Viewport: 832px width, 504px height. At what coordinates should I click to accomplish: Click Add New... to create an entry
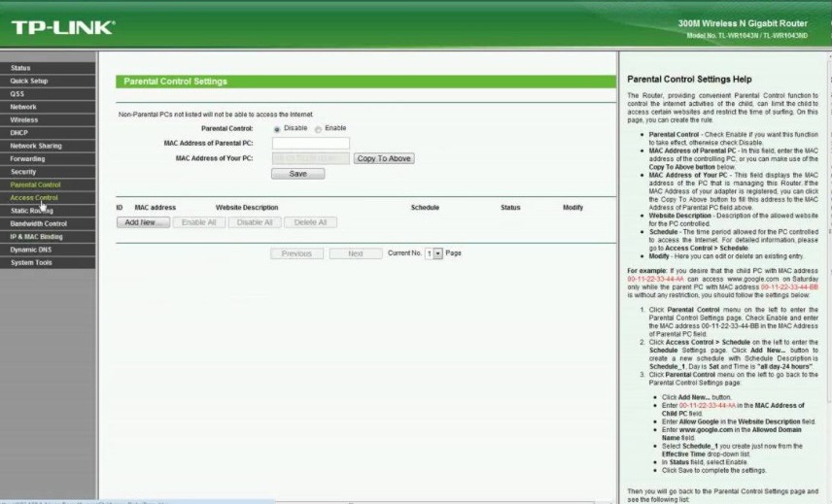[143, 222]
